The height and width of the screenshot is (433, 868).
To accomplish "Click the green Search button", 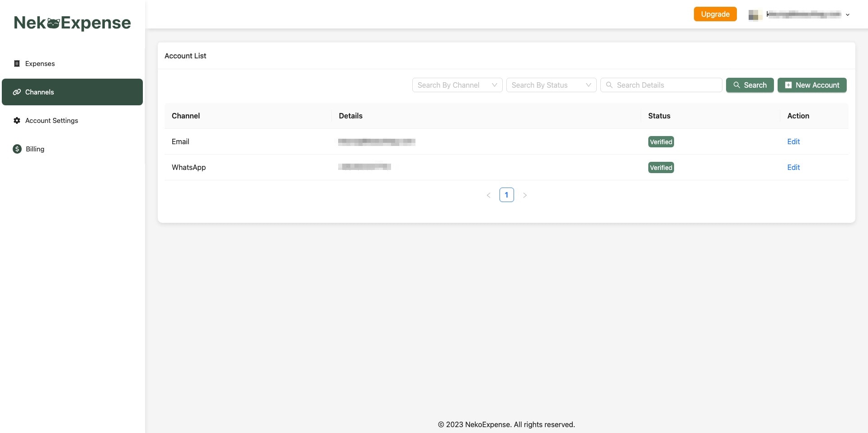I will point(750,85).
